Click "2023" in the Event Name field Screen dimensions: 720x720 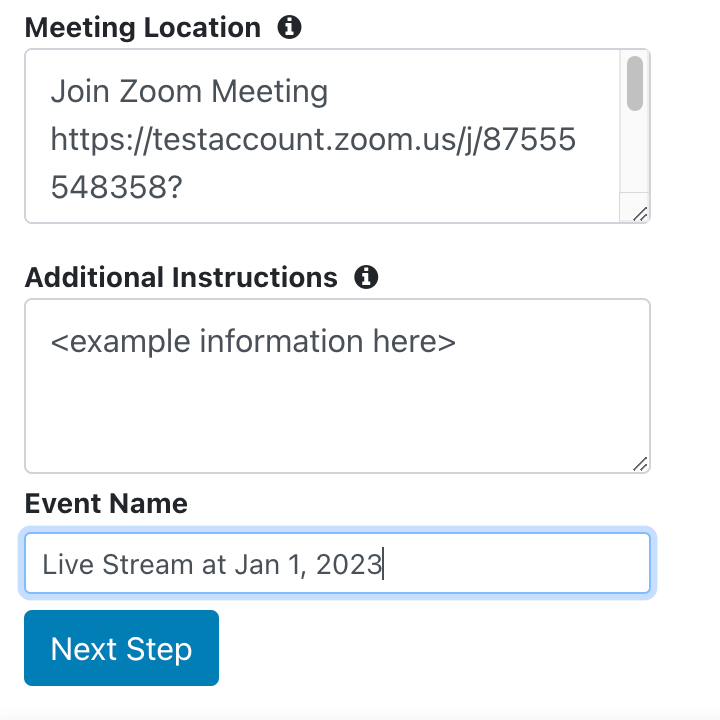click(349, 564)
